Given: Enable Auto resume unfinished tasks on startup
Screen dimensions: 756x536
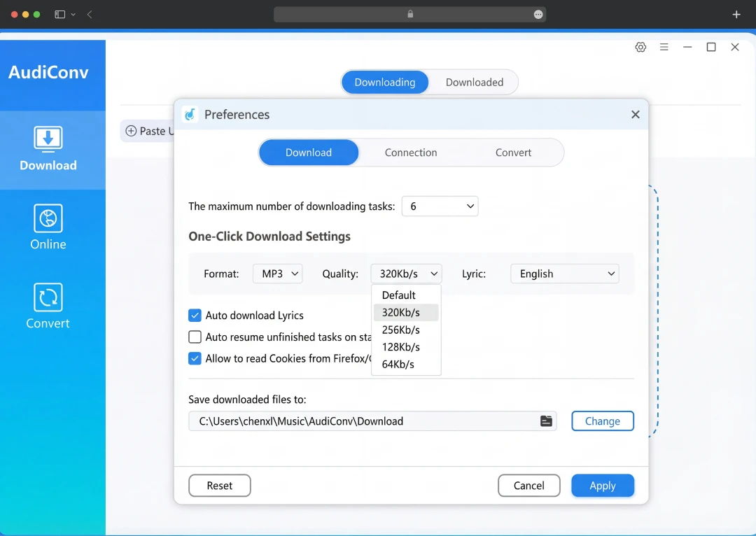Looking at the screenshot, I should (x=195, y=337).
